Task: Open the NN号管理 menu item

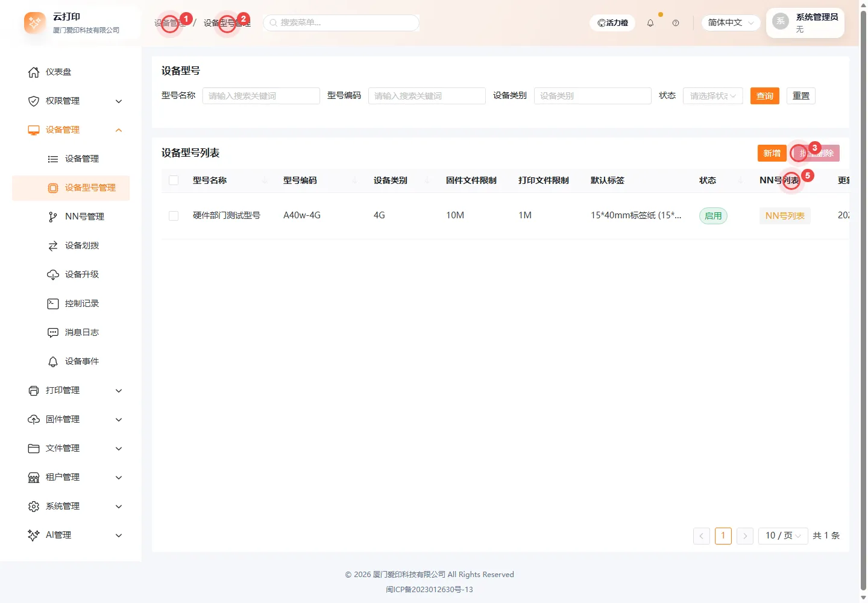Action: (x=71, y=217)
